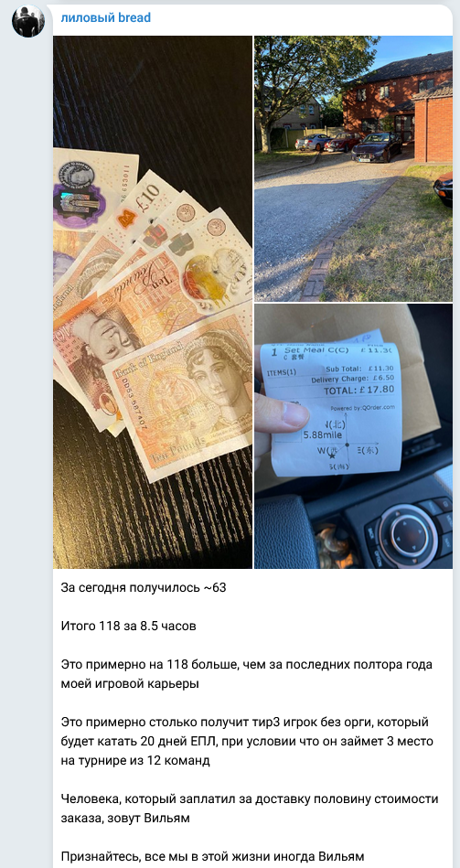Click the line моей игровой карьеры
The image size is (460, 868).
(130, 683)
